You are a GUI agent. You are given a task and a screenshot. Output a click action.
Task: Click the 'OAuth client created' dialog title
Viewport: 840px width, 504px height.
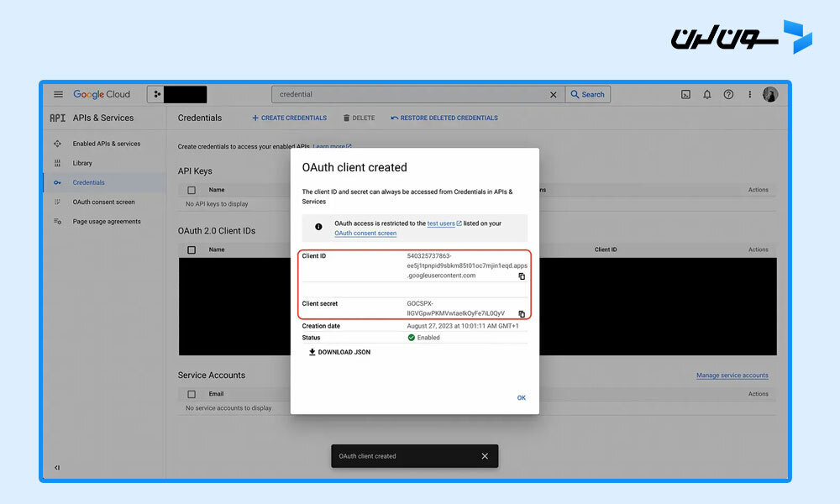click(x=354, y=167)
